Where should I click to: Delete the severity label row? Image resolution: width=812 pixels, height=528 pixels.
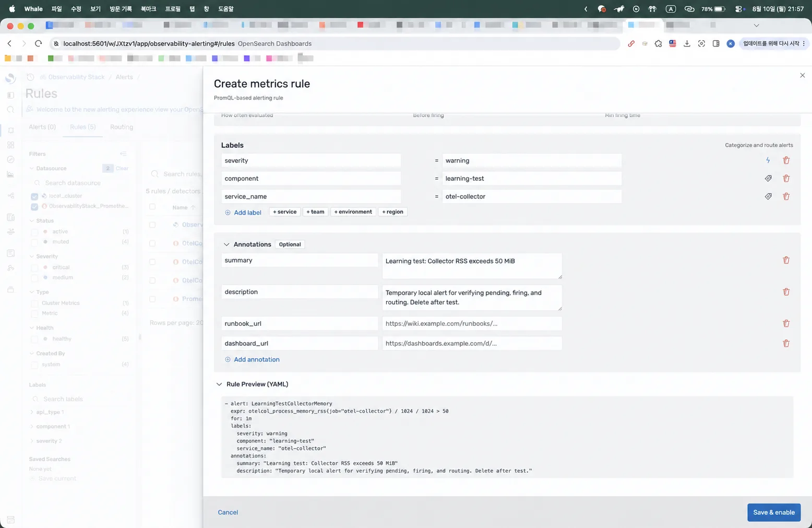click(x=786, y=160)
